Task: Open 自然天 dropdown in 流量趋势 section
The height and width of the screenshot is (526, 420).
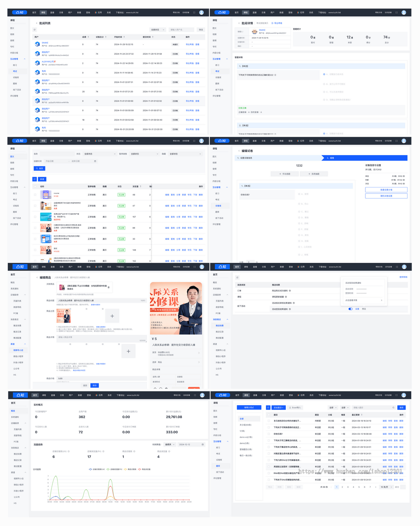Action: (x=170, y=444)
